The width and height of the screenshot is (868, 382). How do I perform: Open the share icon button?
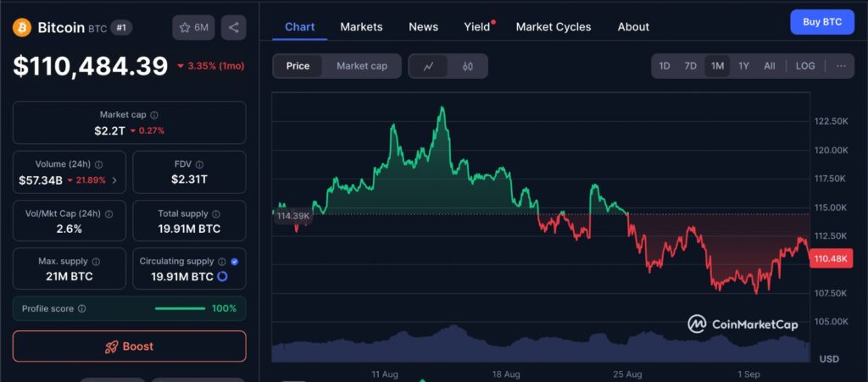click(x=234, y=28)
